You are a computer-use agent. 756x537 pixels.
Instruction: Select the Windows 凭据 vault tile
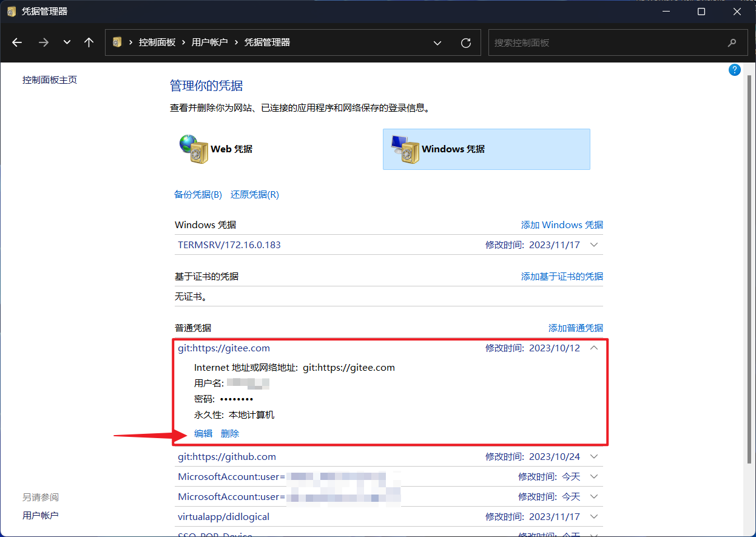coord(487,149)
